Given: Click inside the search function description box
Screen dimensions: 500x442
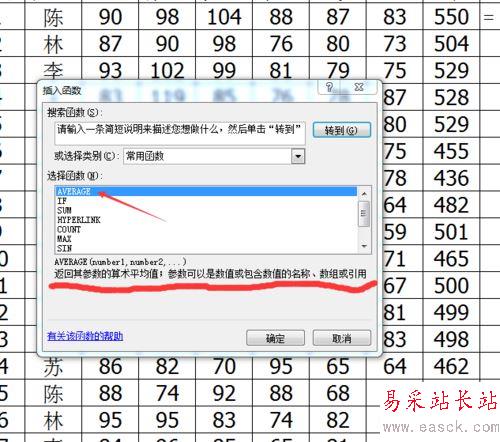Looking at the screenshot, I should pyautogui.click(x=180, y=133).
